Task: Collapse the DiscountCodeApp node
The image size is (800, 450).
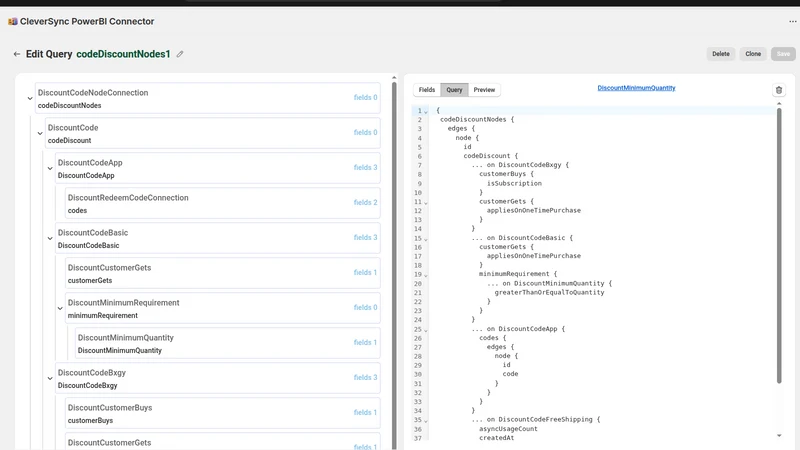Action: [x=50, y=168]
